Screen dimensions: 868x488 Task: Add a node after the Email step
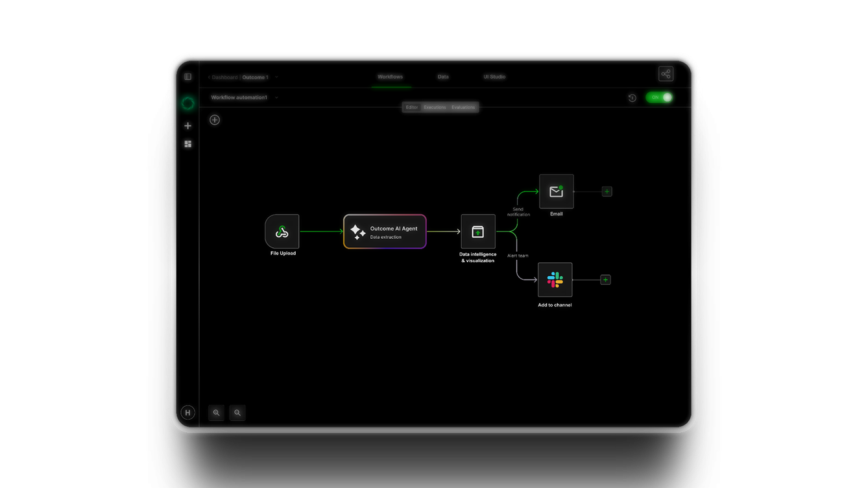pos(605,191)
